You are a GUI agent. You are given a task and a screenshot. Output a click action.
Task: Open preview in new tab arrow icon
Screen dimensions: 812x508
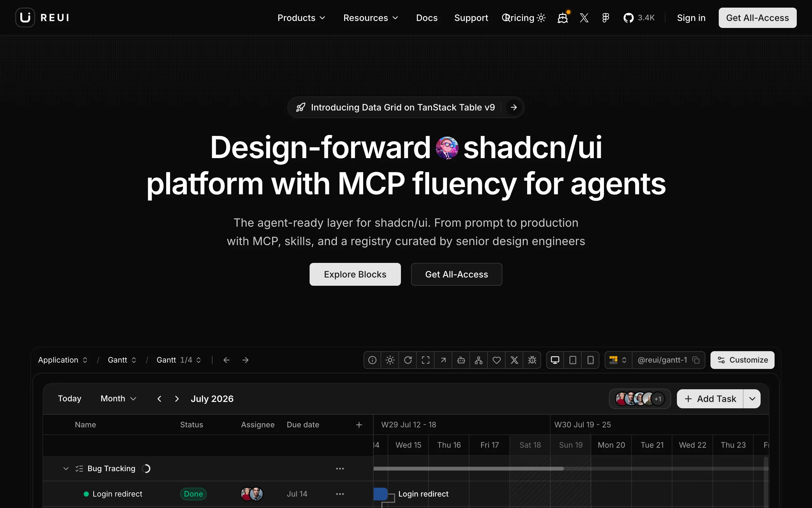[x=443, y=360]
